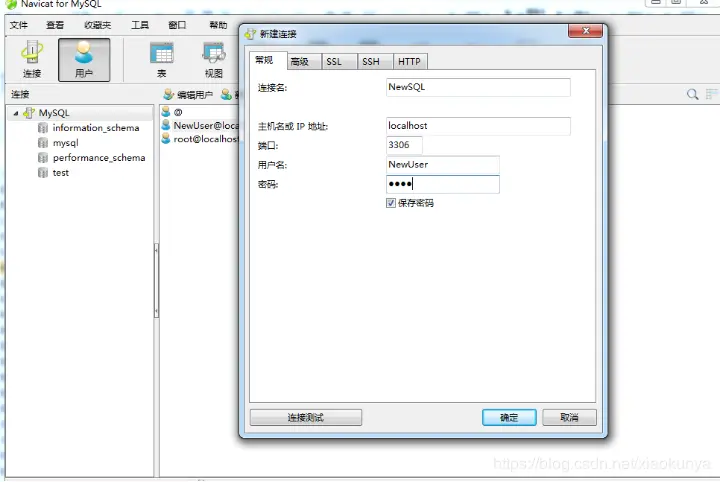Click the connection name field containing NewSQL
The width and height of the screenshot is (720, 482).
click(x=478, y=87)
